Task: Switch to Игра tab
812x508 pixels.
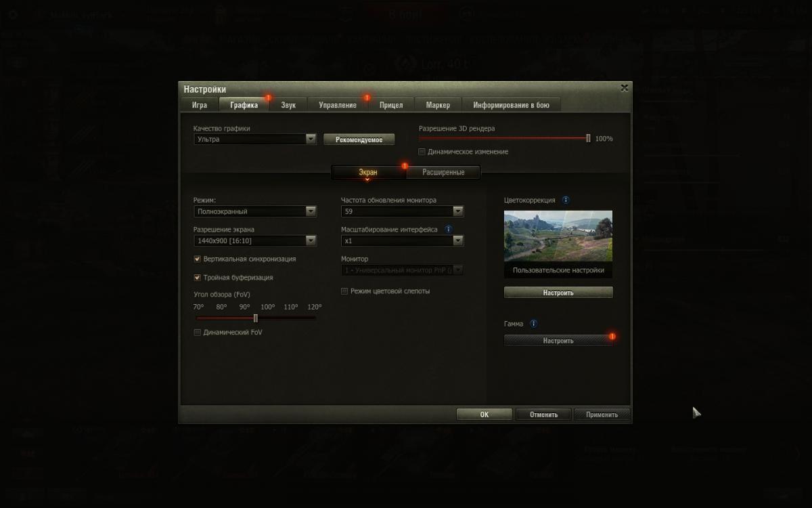Action: [x=200, y=105]
